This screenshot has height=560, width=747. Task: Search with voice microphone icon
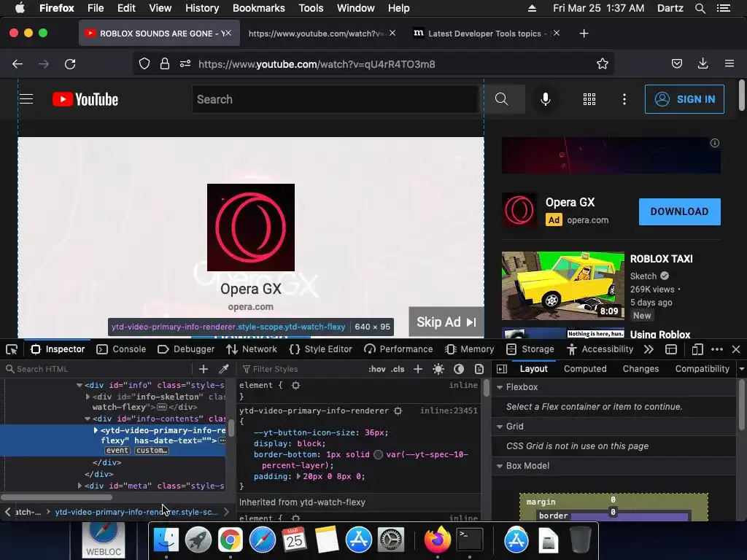click(546, 99)
